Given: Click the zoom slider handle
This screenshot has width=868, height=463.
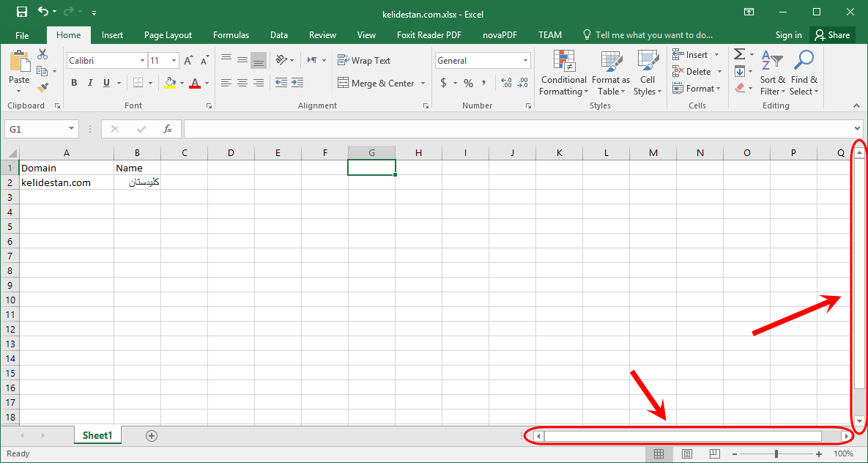Looking at the screenshot, I should click(x=776, y=453).
